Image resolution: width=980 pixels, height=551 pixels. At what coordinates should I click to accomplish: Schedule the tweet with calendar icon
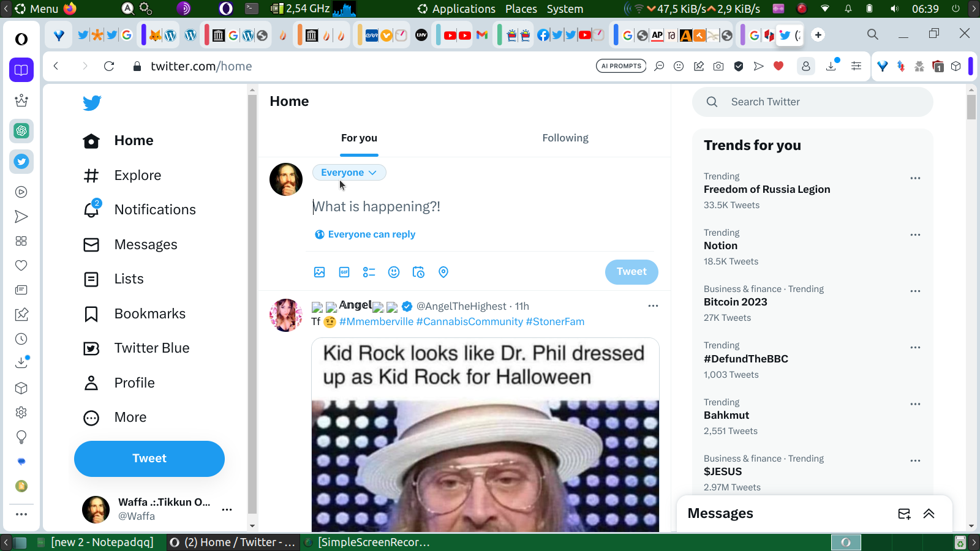pos(418,272)
